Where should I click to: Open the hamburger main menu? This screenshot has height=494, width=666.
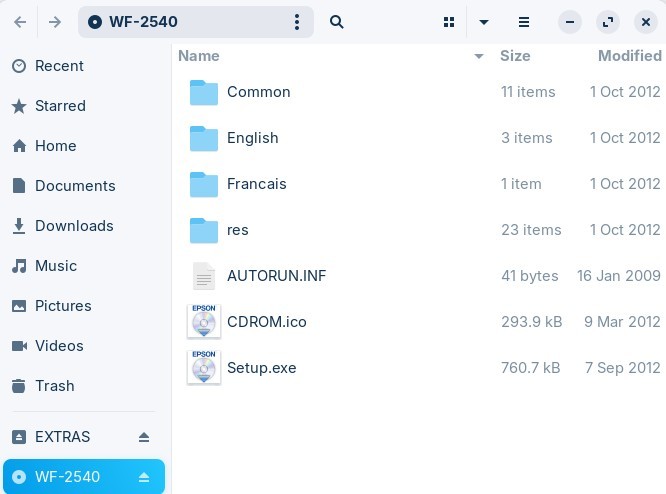click(x=524, y=22)
